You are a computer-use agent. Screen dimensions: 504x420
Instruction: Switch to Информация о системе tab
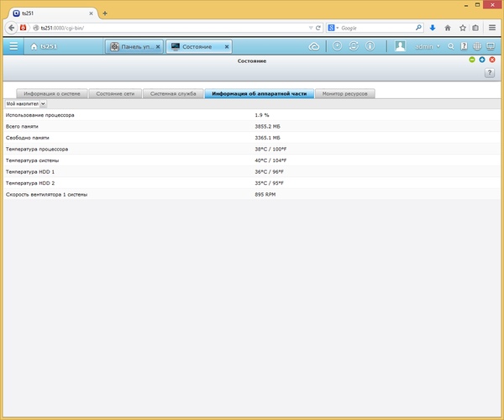[52, 93]
